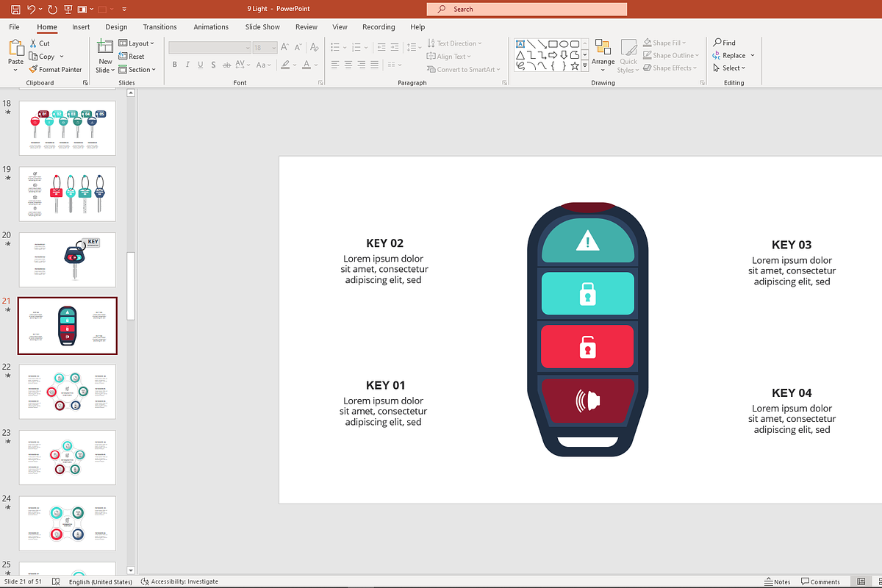882x588 pixels.
Task: Pick the Oval shape in shapes gallery
Action: (564, 43)
